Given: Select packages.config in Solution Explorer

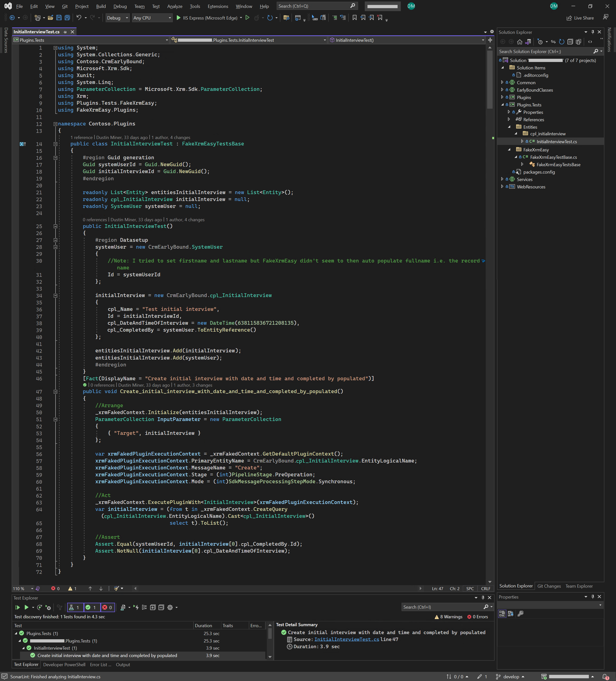Looking at the screenshot, I should pos(539,172).
